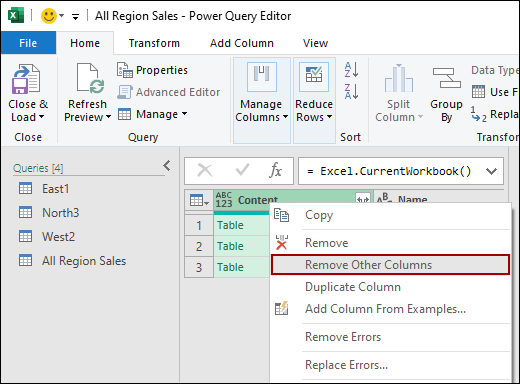
Task: Click Use First Row as Headers icon
Action: coord(478,92)
